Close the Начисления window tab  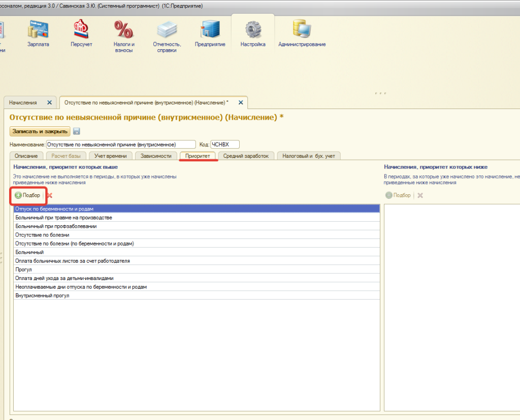coord(49,102)
